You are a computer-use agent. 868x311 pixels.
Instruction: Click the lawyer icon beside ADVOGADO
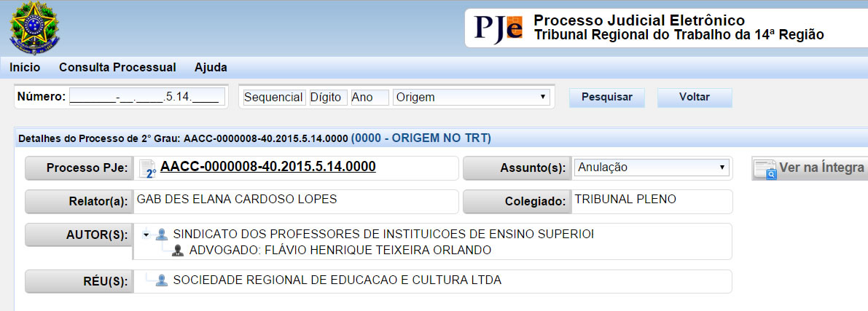click(178, 251)
